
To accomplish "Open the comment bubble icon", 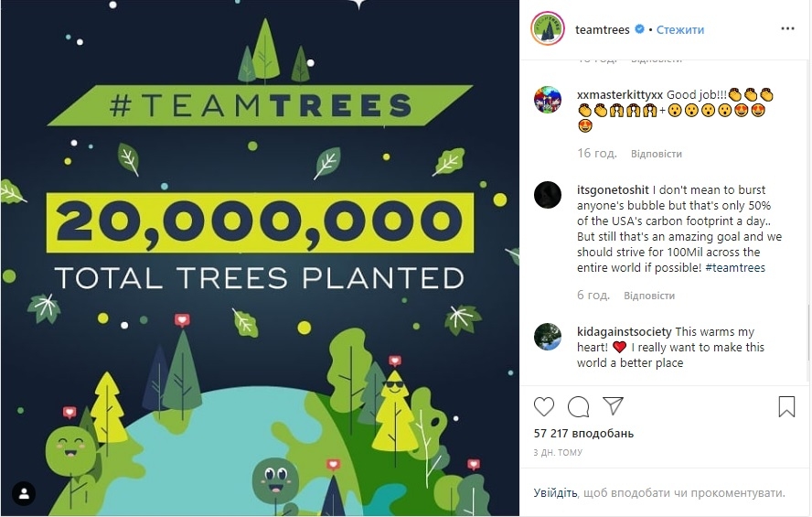I will pos(578,406).
